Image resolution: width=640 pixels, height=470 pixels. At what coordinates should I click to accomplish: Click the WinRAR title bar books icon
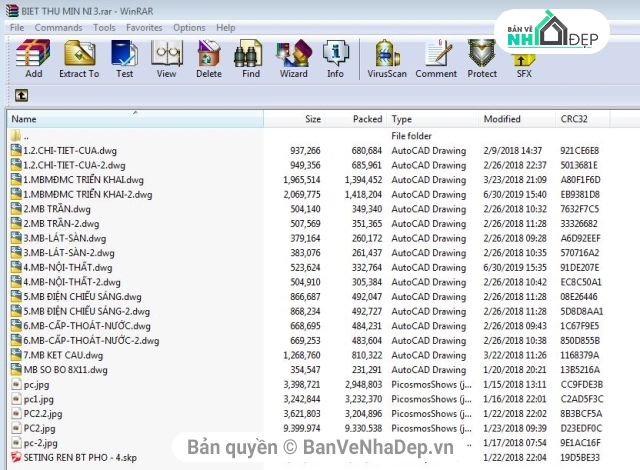point(12,11)
